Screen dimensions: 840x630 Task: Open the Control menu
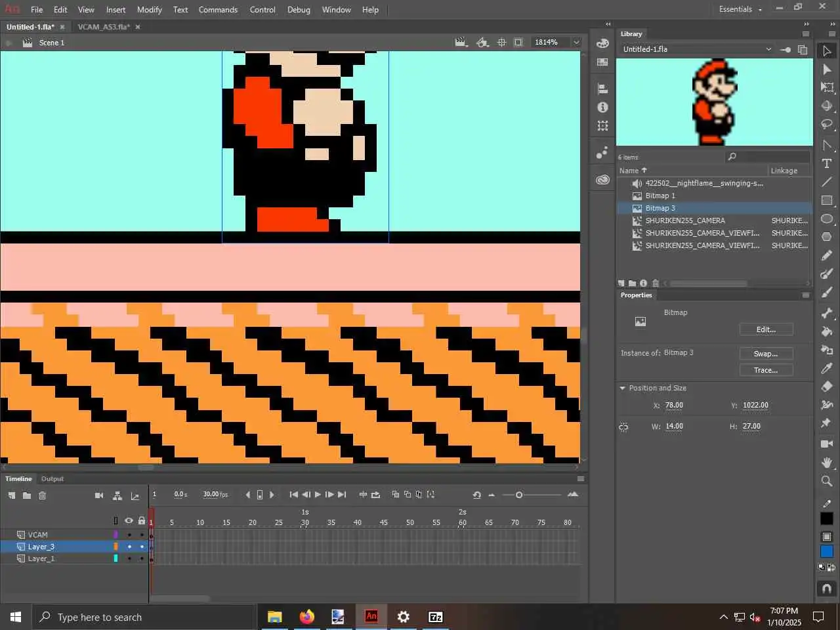(x=262, y=9)
